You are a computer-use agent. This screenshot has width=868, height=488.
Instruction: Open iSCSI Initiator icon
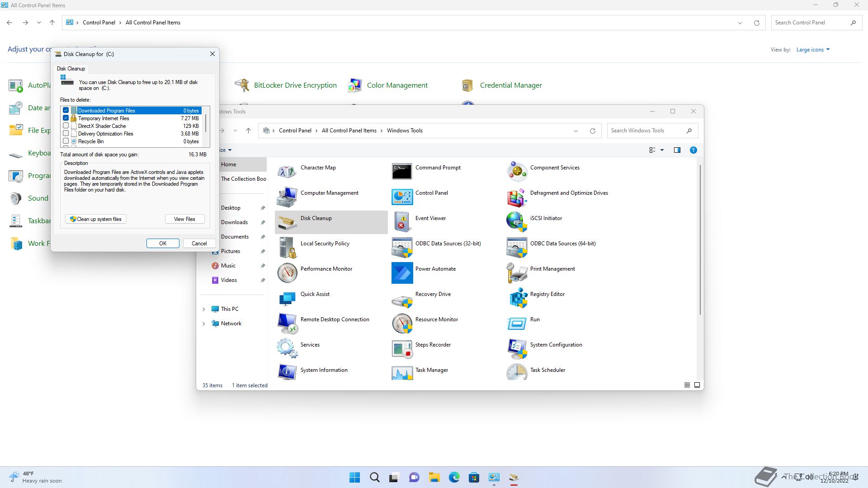[517, 222]
